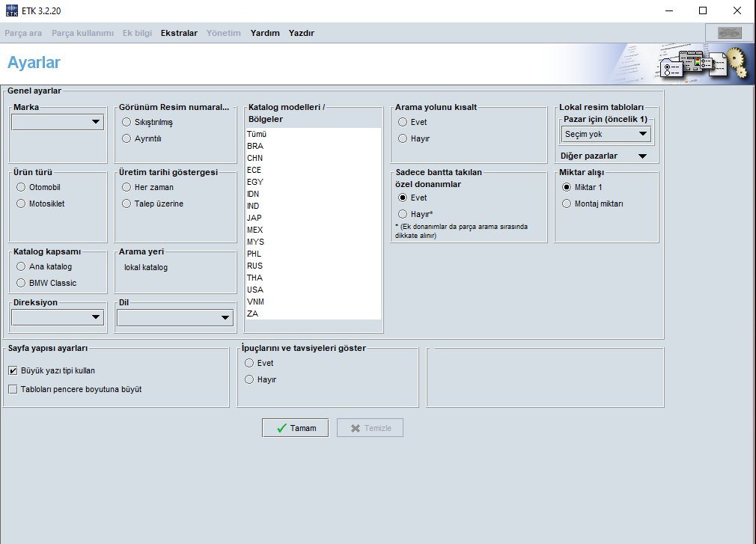Click the settings gear graphic in header
This screenshot has height=544, width=756.
[737, 63]
